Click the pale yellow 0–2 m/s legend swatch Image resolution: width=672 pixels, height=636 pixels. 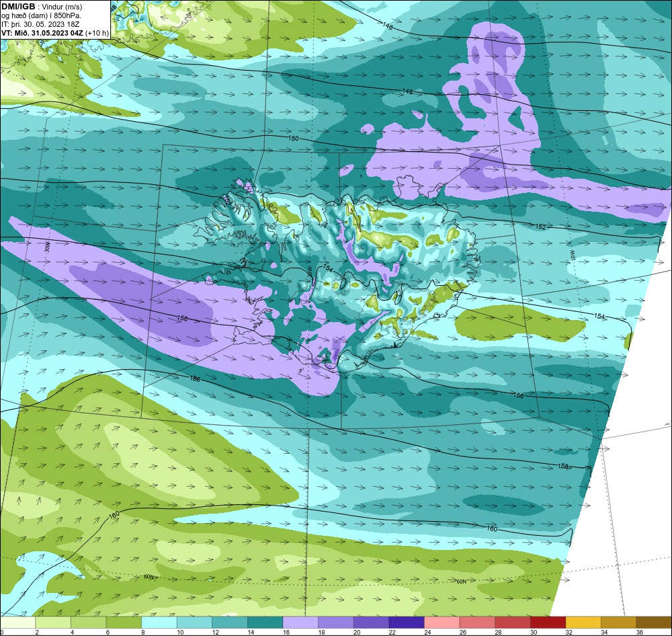click(18, 623)
